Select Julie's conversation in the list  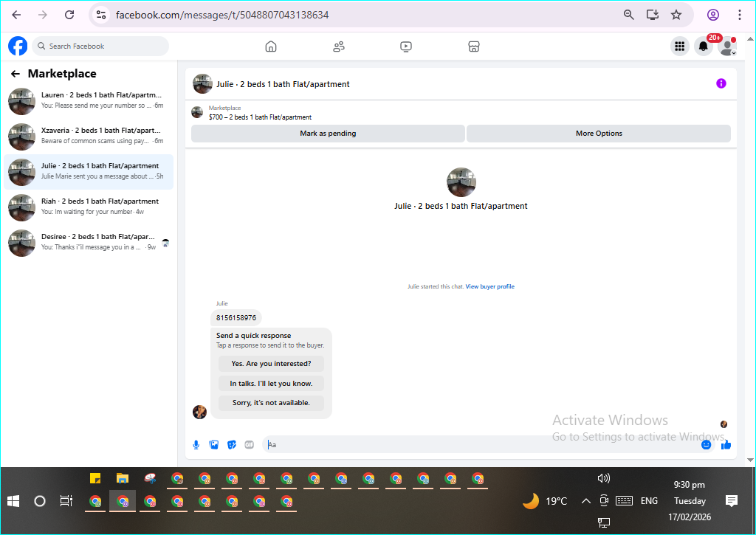click(x=89, y=172)
